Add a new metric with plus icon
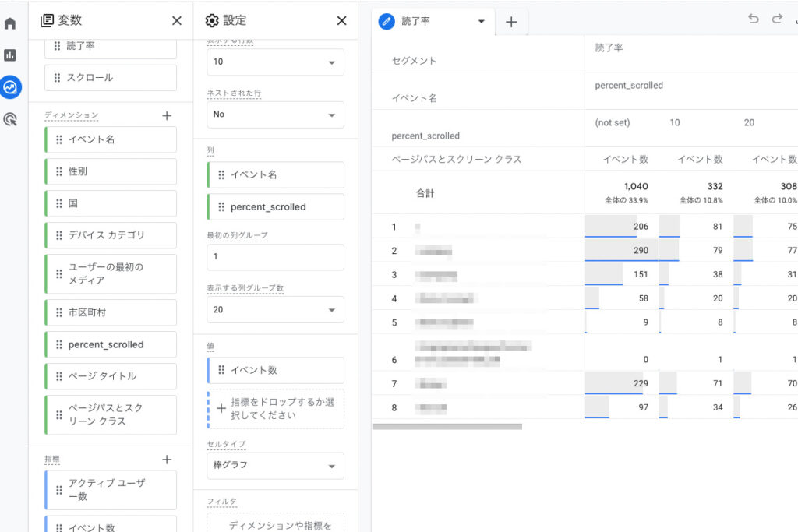This screenshot has height=532, width=798. tap(167, 460)
